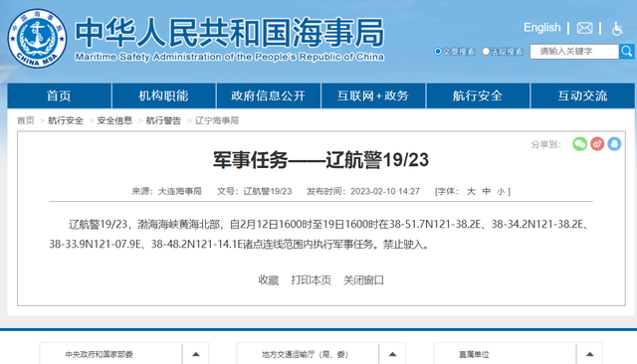Open the mail envelope icon
The image size is (637, 364).
584,28
